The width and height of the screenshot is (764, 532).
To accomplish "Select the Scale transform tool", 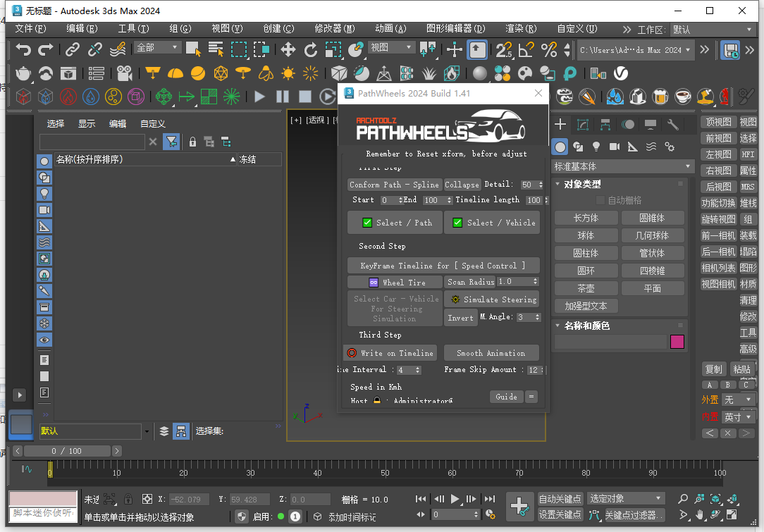I will (333, 49).
